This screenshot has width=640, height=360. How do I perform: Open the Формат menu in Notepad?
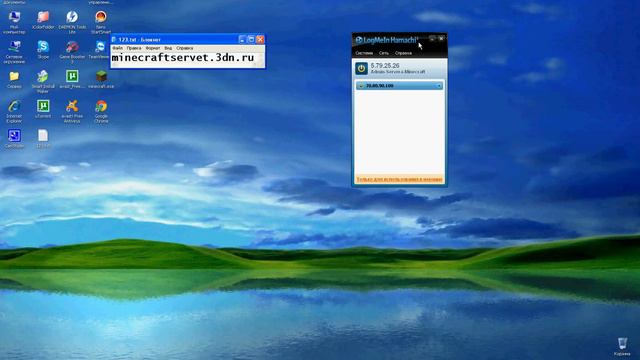click(153, 48)
